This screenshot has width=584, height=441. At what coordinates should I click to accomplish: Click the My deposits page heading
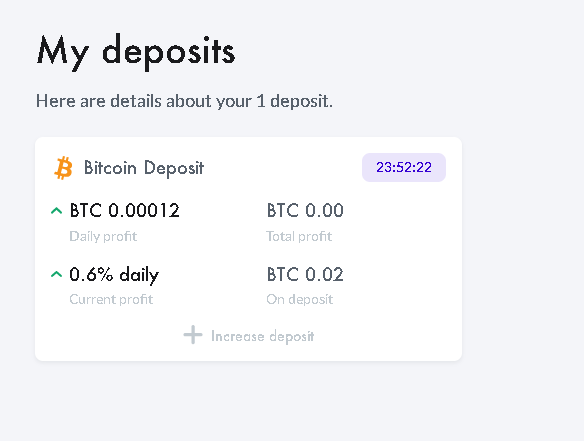point(136,52)
